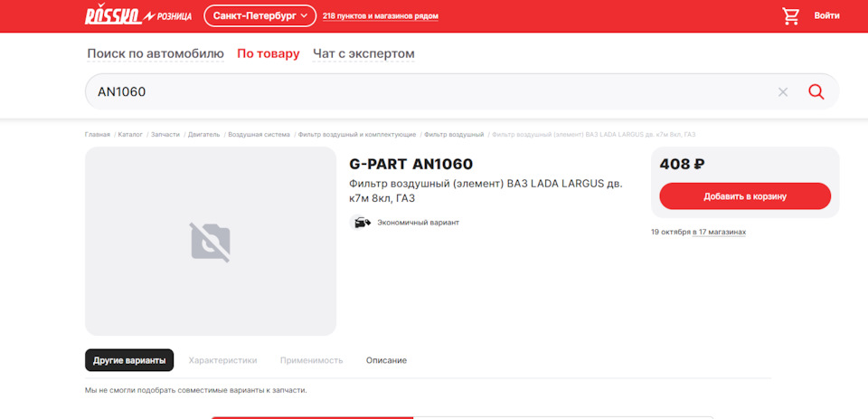Click Добавить в корзину button
Screen dimensions: 868x419
(x=745, y=196)
